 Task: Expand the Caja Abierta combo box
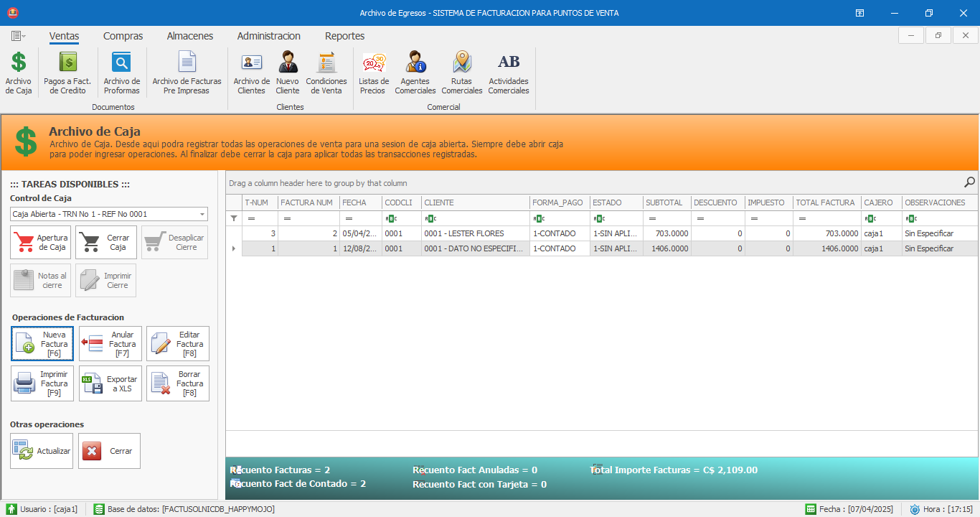click(x=202, y=214)
